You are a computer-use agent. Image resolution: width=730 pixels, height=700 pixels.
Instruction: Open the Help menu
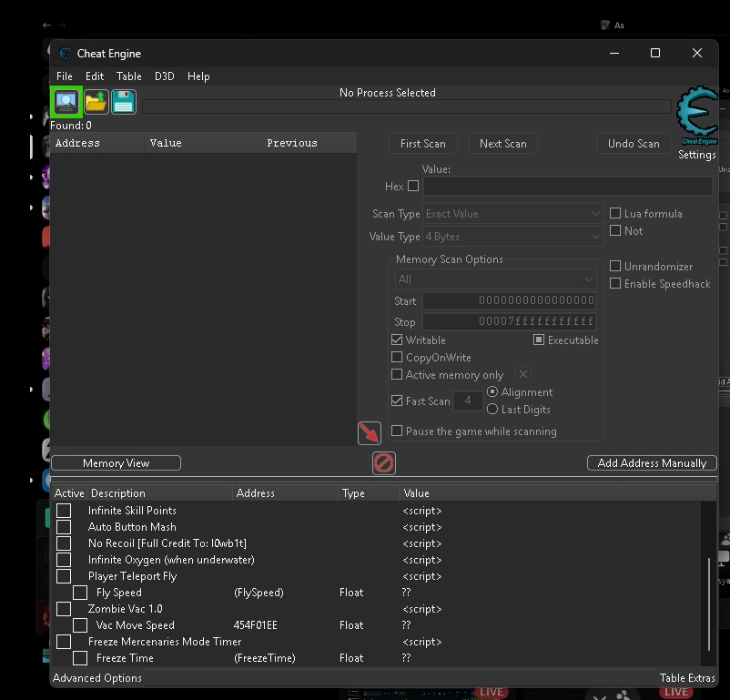point(198,76)
